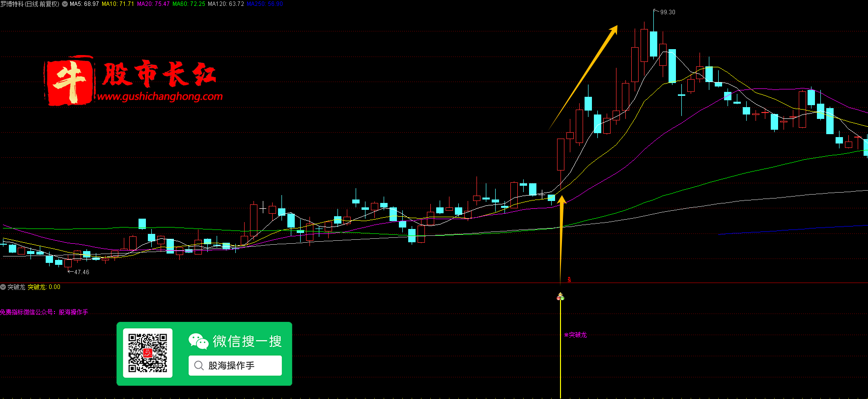Viewport: 868px width, 399px height.
Task: Click the ※突破龙 signal label
Action: pyautogui.click(x=575, y=335)
